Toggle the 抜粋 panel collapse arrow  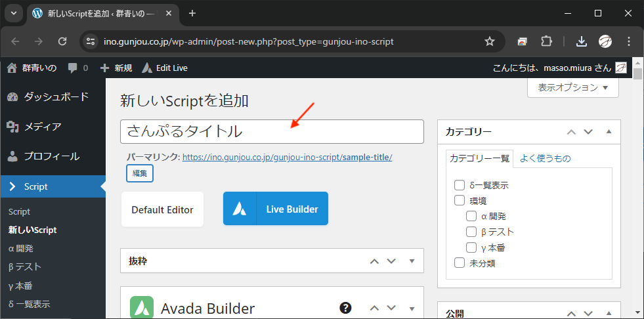[x=412, y=261]
